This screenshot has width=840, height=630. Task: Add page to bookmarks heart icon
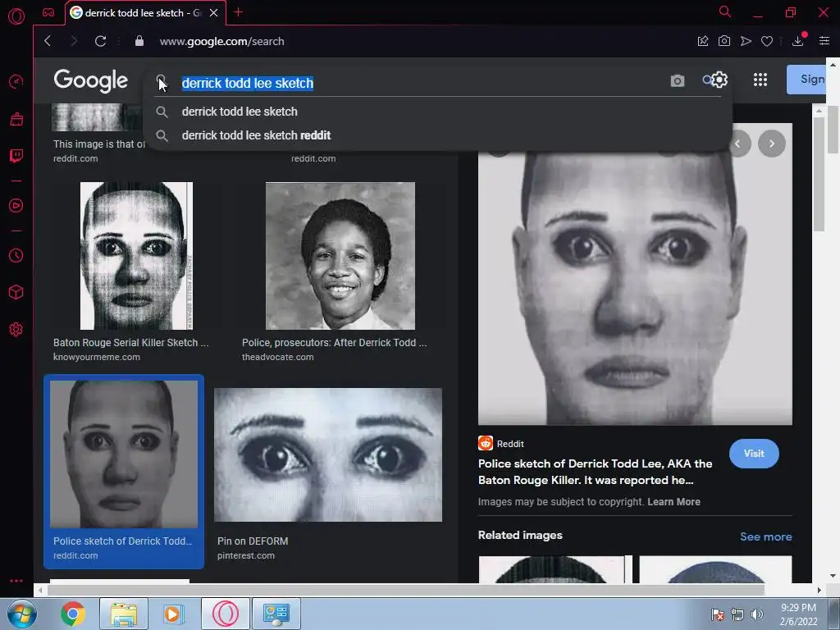767,41
